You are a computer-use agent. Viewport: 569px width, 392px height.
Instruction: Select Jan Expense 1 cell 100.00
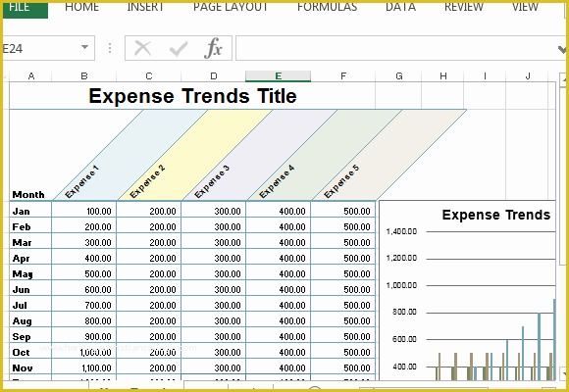point(84,211)
